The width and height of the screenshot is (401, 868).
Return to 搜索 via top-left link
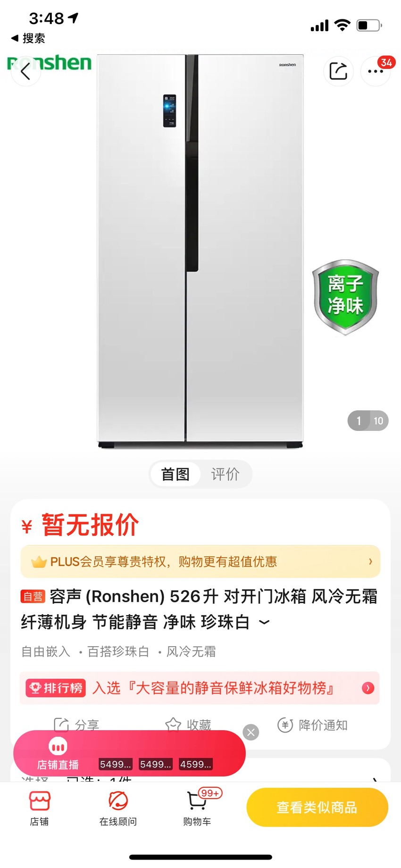click(28, 38)
